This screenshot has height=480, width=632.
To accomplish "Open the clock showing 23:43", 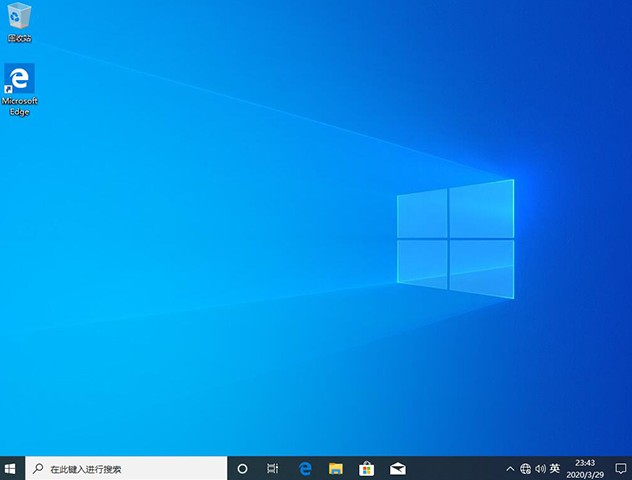I will [585, 469].
